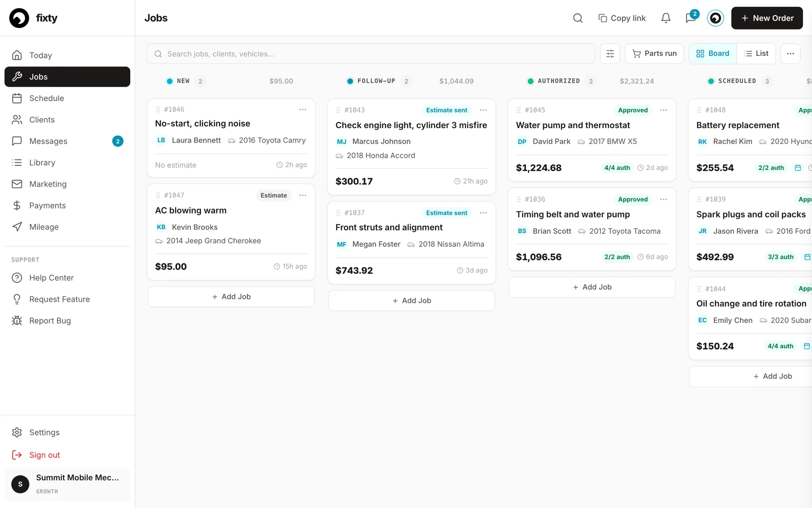
Task: Open Mileage in the sidebar
Action: click(x=67, y=227)
